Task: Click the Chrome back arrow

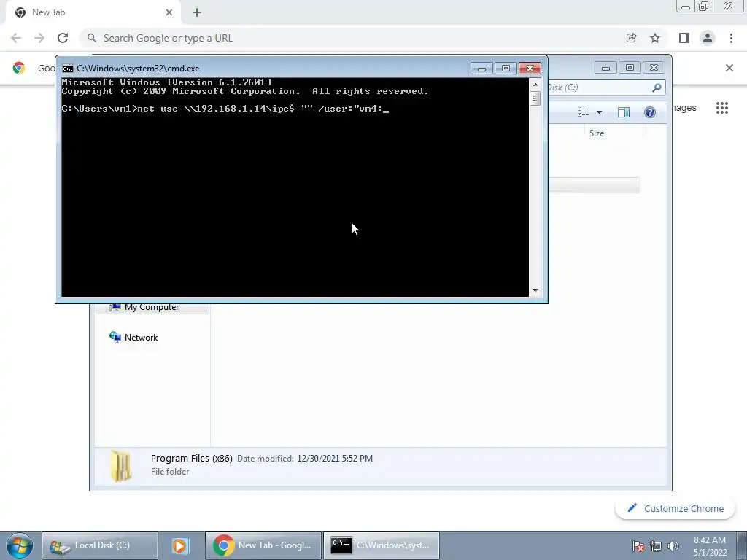Action: 16,38
